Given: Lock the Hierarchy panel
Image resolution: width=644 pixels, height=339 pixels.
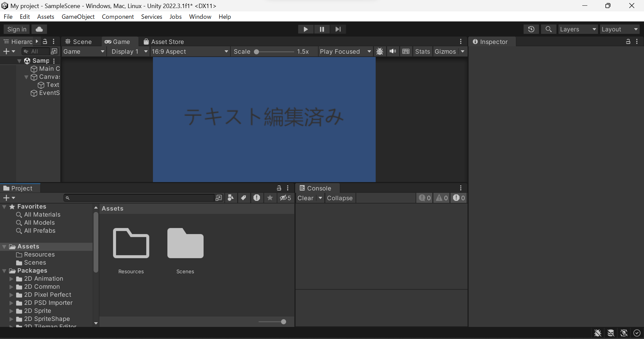Looking at the screenshot, I should [x=45, y=42].
